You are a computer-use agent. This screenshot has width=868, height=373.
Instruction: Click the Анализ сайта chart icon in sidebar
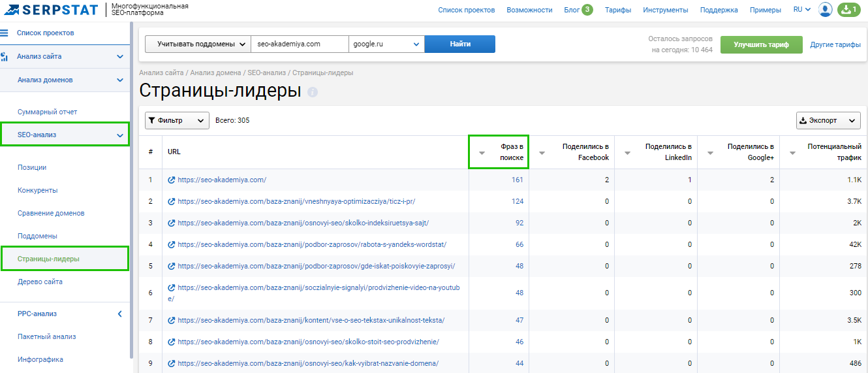(x=5, y=57)
